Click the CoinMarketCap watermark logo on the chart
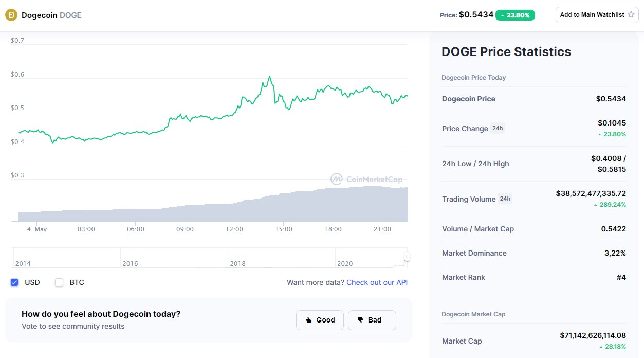The image size is (644, 358). click(337, 179)
